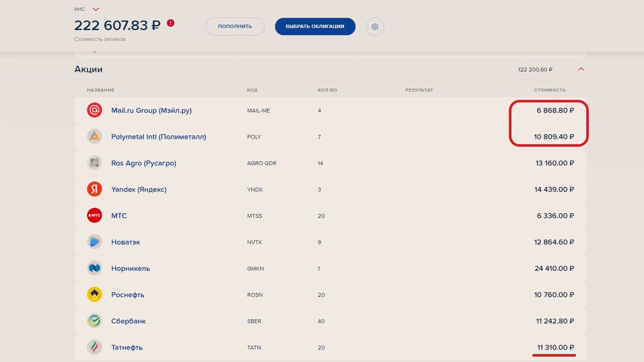Click the Ros Agro logo icon
This screenshot has width=644, height=362.
(x=94, y=163)
